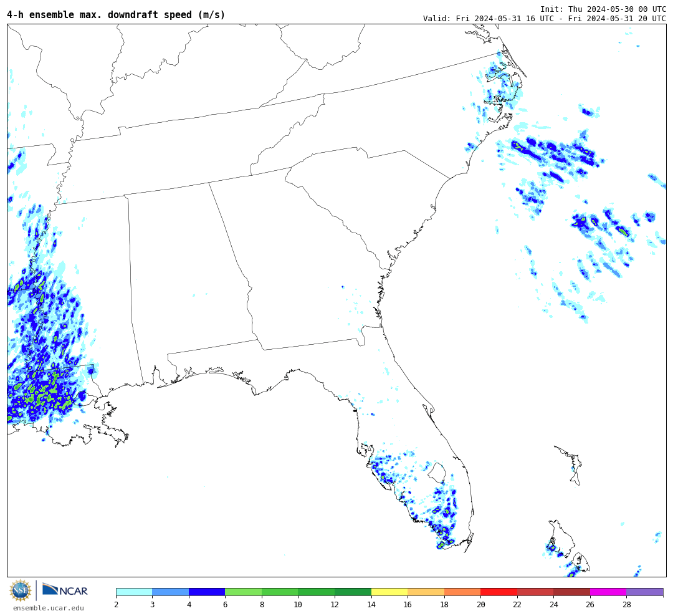Click the colorbar label '22'
The width and height of the screenshot is (673, 616).
[517, 604]
